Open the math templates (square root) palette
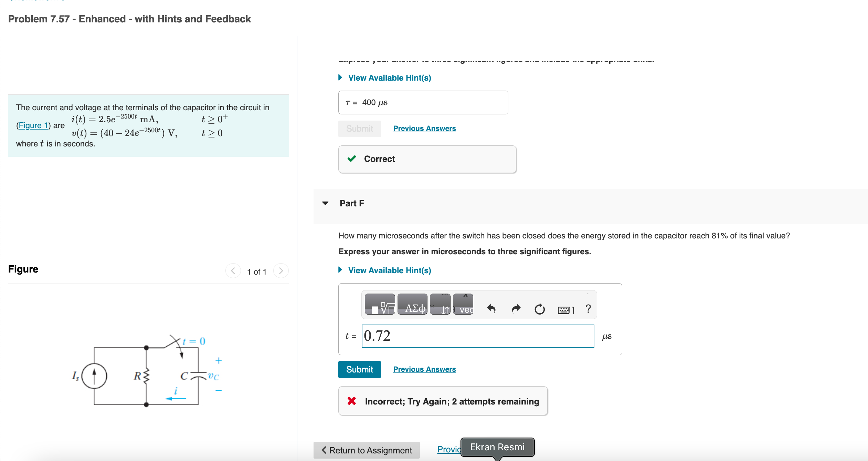868x461 pixels. [380, 305]
